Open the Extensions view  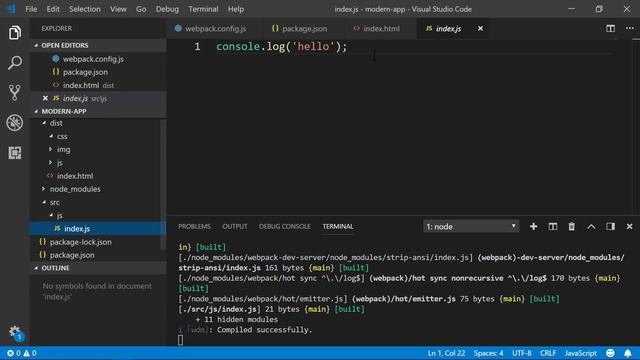[x=15, y=153]
